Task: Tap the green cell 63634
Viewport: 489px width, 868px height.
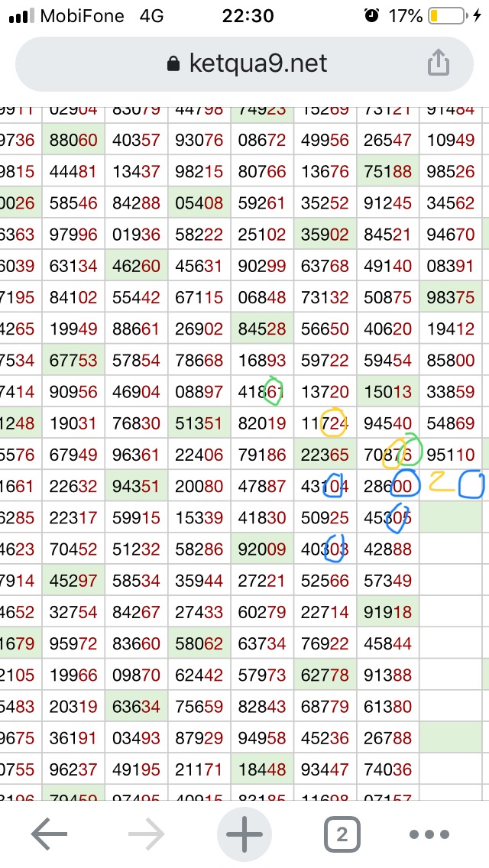Action: [136, 706]
